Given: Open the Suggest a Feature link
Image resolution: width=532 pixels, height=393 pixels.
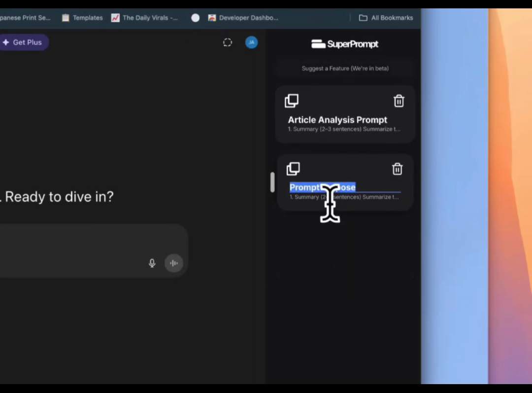Looking at the screenshot, I should click(345, 69).
